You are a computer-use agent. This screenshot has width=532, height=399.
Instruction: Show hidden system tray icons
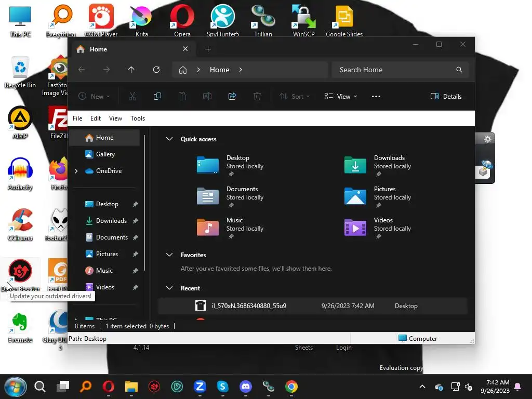pyautogui.click(x=422, y=387)
